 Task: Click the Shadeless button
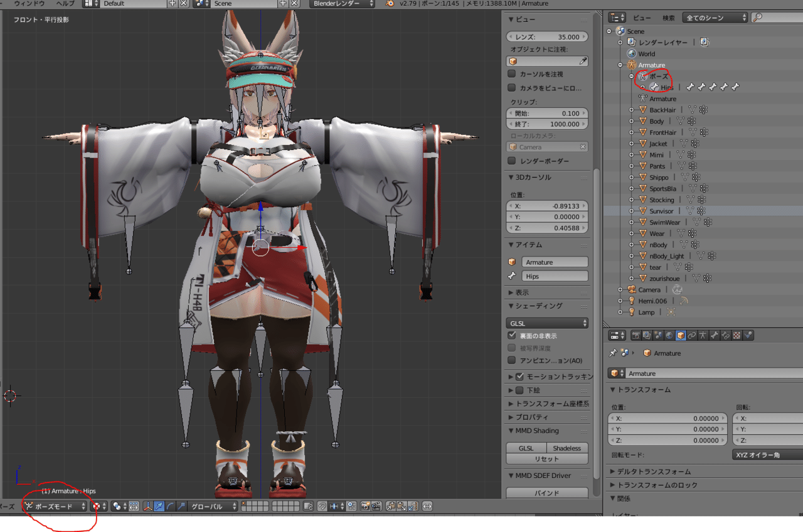(x=567, y=448)
